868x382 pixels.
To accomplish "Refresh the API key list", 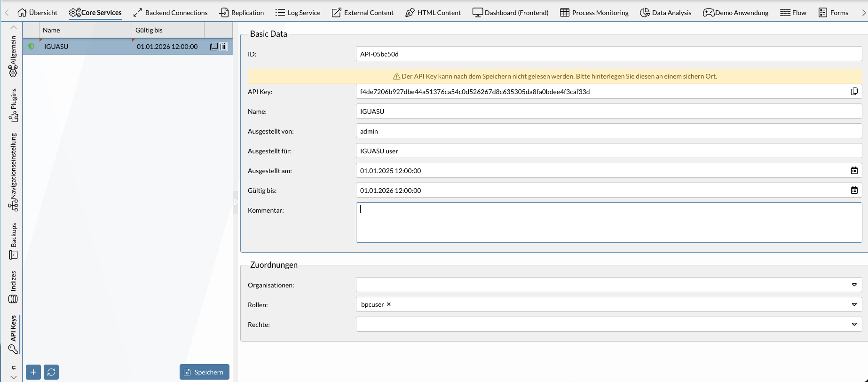I will click(x=51, y=372).
